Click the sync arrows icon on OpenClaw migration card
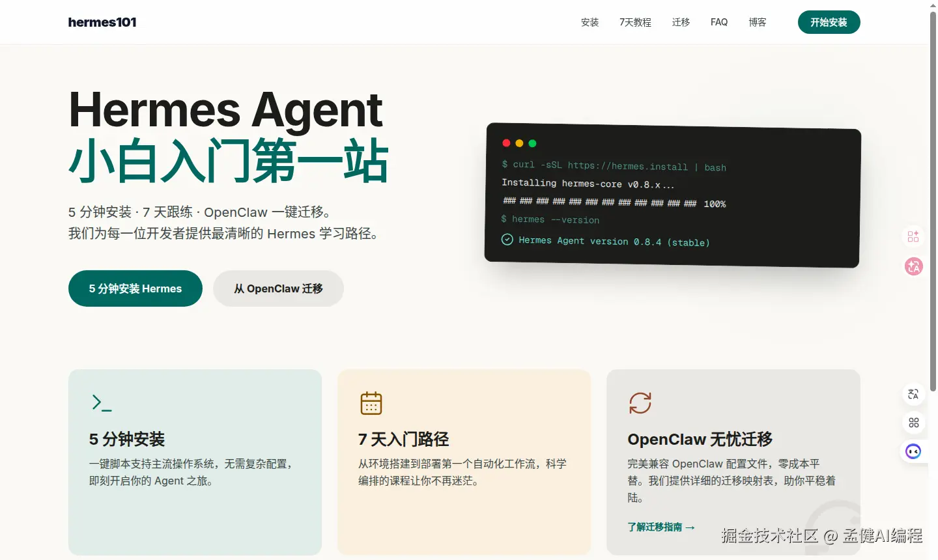This screenshot has height=560, width=938. [x=640, y=403]
